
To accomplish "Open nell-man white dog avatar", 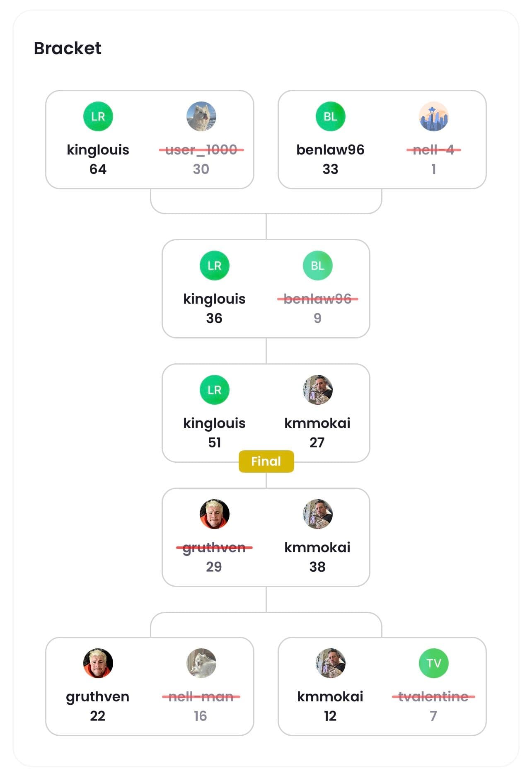I will 201,663.
